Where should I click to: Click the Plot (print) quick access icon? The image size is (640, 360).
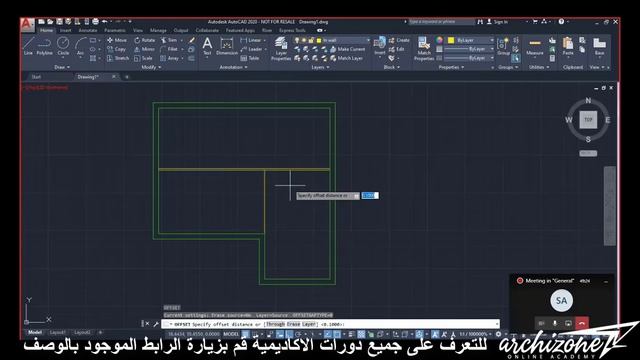pos(95,21)
